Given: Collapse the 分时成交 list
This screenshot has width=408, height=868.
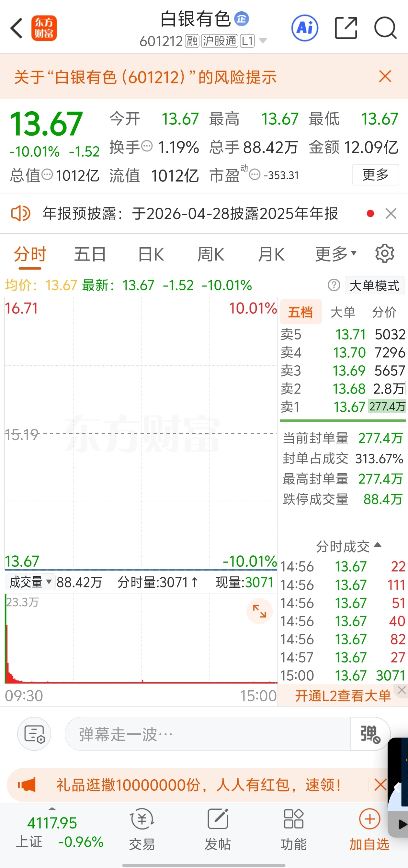Looking at the screenshot, I should click(348, 546).
